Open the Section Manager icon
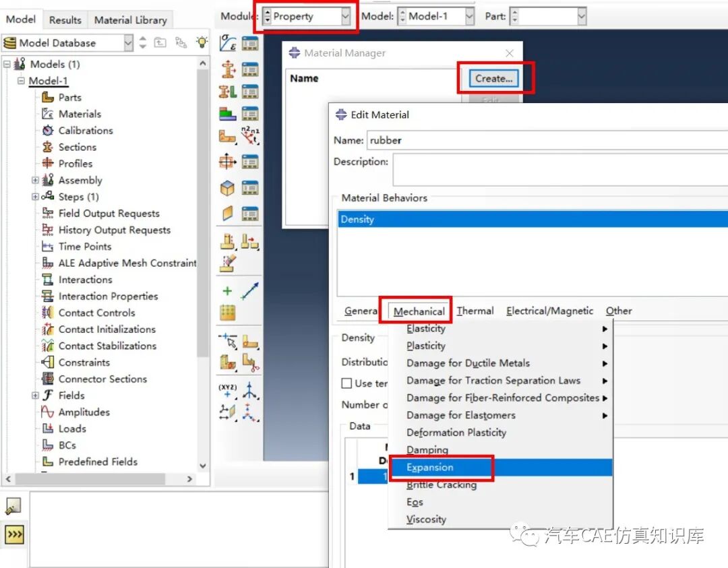Image resolution: width=728 pixels, height=568 pixels. (x=250, y=69)
